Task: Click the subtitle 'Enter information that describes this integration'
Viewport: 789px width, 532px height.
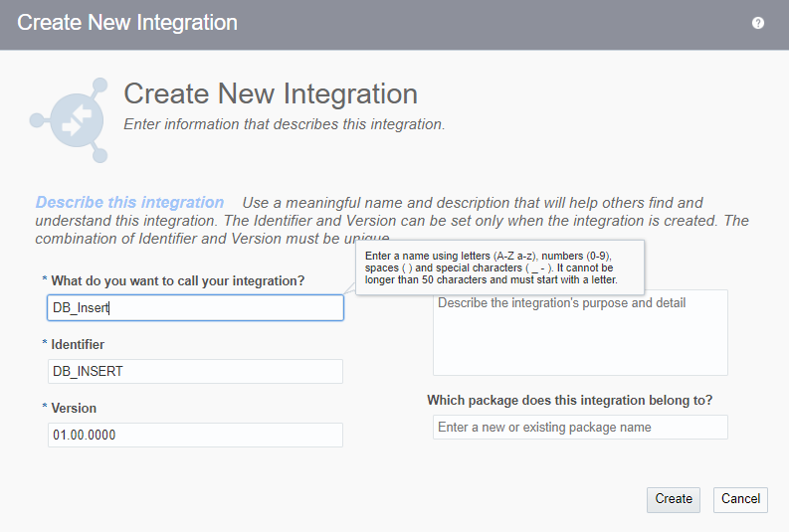Action: point(284,125)
